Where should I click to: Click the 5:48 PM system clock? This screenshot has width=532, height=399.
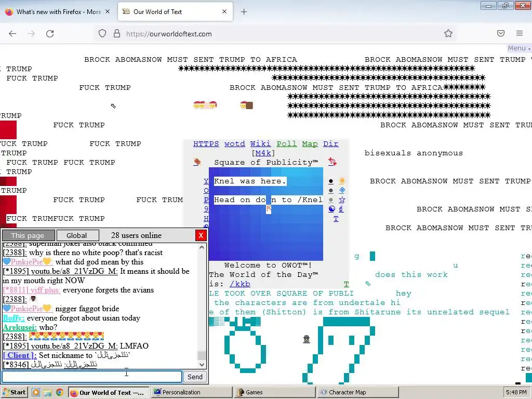click(x=516, y=392)
